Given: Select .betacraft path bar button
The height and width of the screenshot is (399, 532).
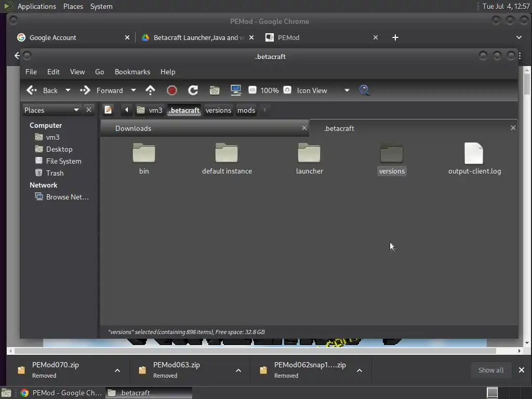Looking at the screenshot, I should point(184,110).
